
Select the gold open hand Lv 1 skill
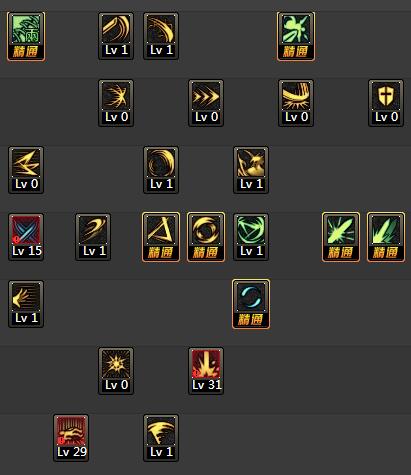(26, 304)
